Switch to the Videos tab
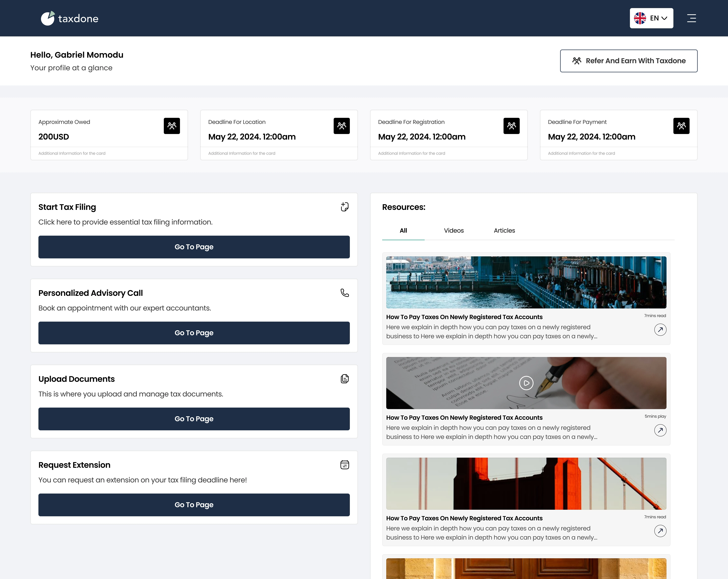Screen dimensions: 728x579 click(453, 230)
